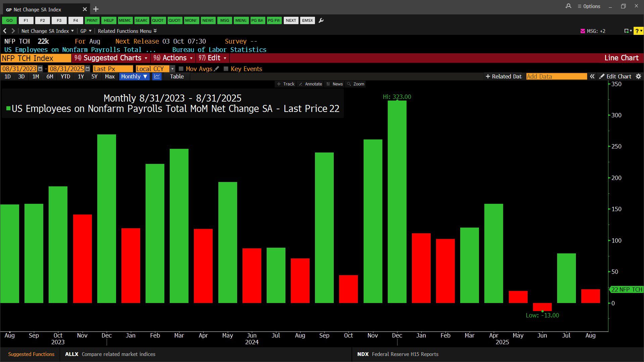Expand the Local CCY currency dropdown

172,69
